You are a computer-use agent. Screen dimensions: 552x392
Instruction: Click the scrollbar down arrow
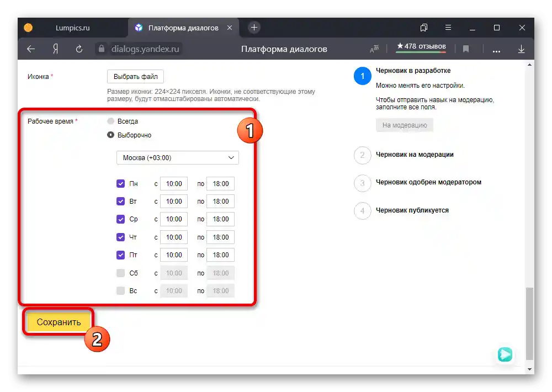529,369
